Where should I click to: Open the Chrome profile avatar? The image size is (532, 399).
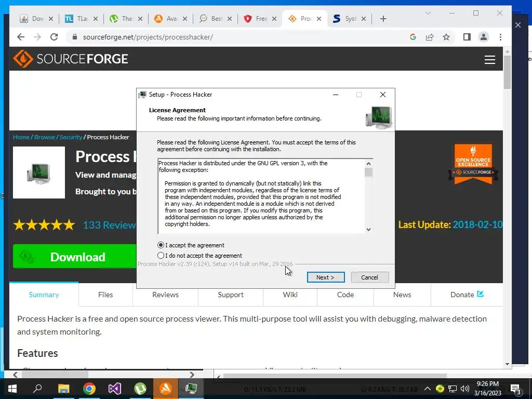(484, 37)
